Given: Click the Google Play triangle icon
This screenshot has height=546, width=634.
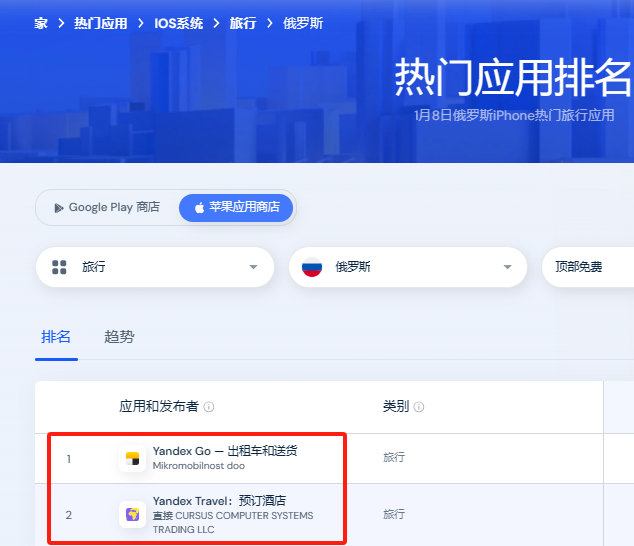Looking at the screenshot, I should (59, 208).
